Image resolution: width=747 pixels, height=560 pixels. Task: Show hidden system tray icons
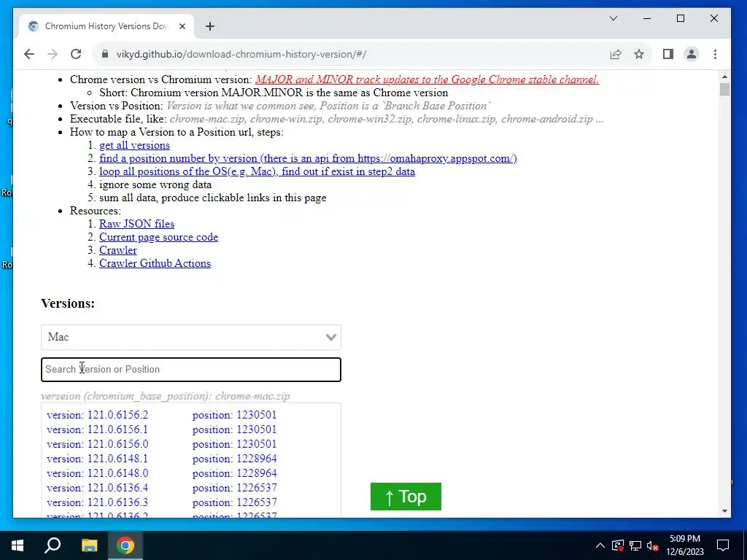(x=600, y=545)
